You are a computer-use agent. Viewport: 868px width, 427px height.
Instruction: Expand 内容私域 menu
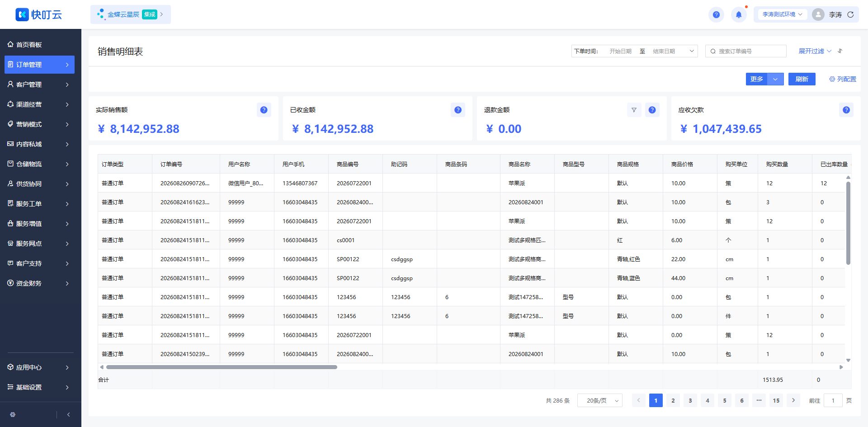pyautogui.click(x=39, y=144)
